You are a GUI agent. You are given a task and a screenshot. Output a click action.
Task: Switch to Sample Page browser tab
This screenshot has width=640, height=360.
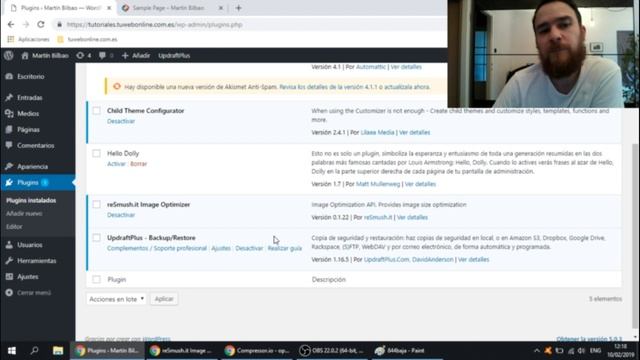point(169,8)
